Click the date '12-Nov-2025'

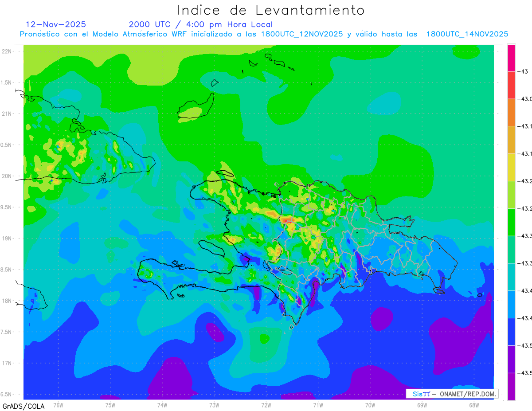pos(56,24)
